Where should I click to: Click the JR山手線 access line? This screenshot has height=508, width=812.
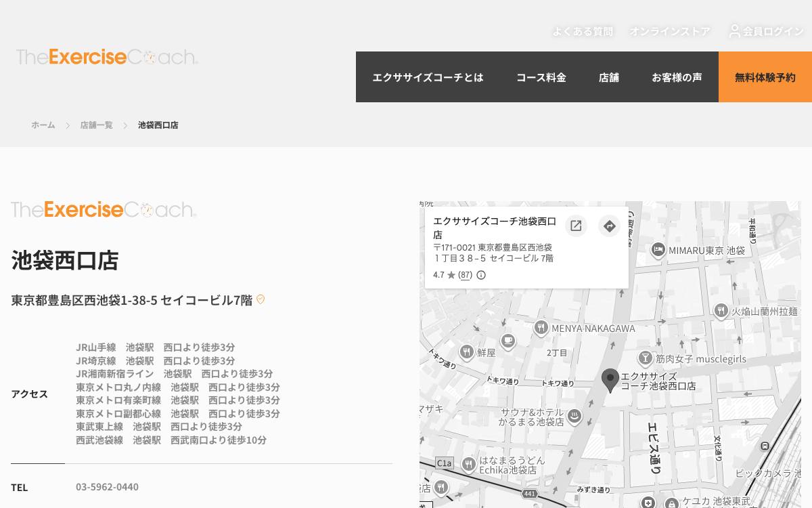tap(156, 347)
